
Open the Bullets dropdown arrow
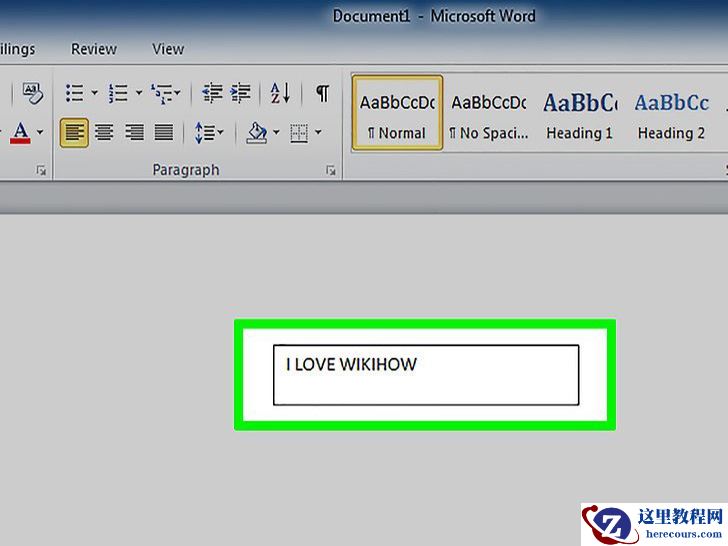pyautogui.click(x=94, y=93)
